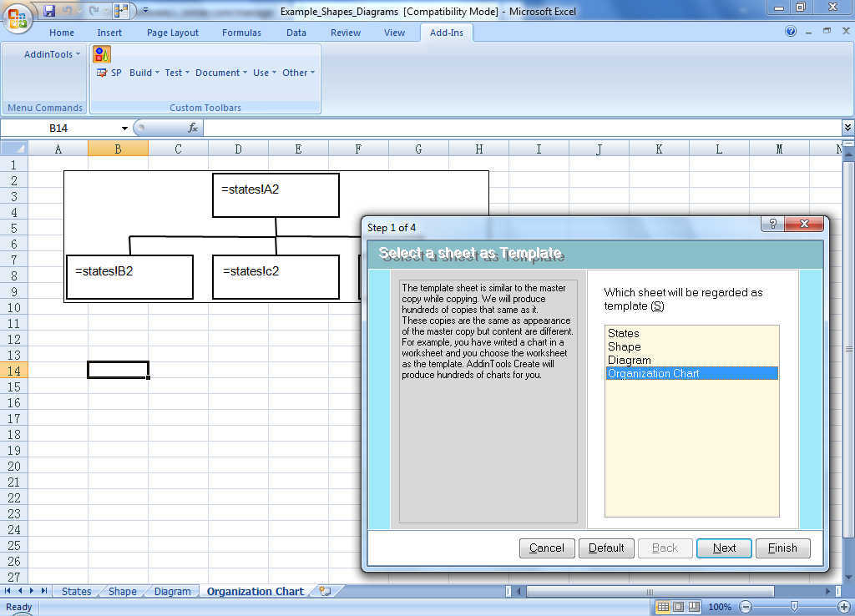Click the Redo icon
855x616 pixels.
[x=94, y=9]
